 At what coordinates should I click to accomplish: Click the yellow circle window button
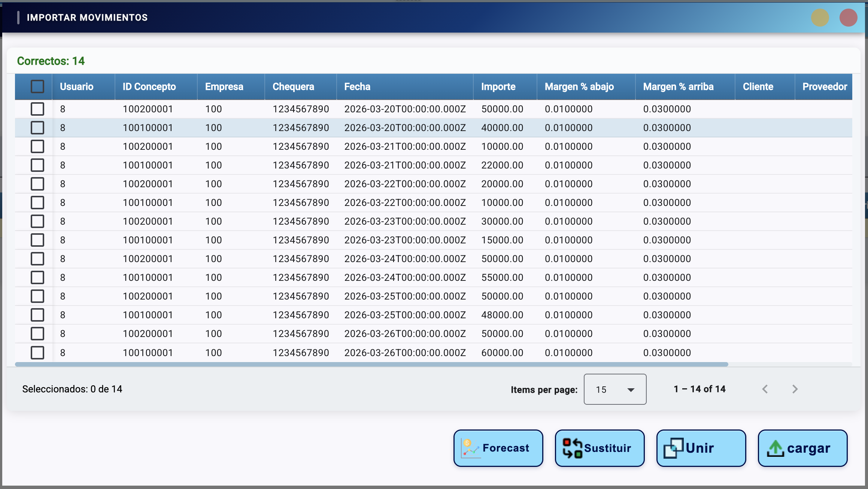click(820, 18)
